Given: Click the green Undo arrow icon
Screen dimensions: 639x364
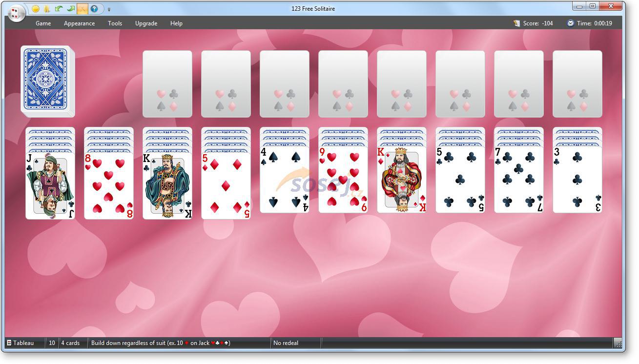Looking at the screenshot, I should pos(59,9).
